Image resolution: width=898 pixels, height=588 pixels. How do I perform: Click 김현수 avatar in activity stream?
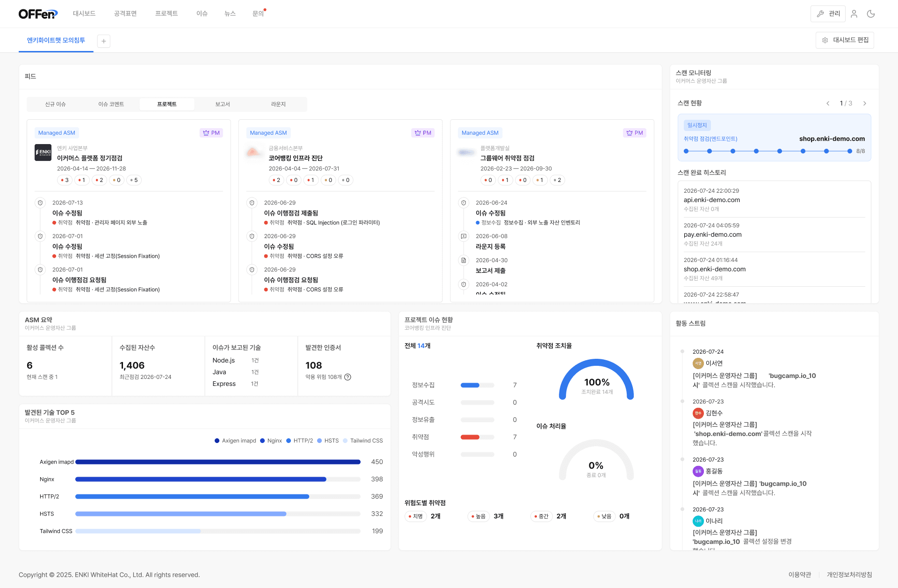698,413
